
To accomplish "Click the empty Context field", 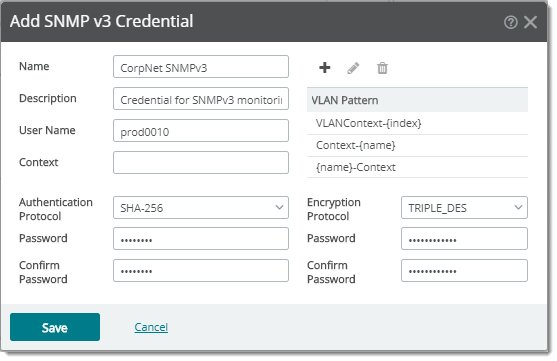I will click(201, 162).
